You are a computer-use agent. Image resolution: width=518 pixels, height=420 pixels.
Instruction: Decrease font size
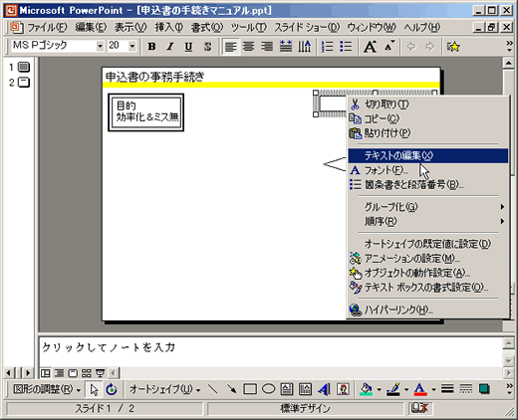coord(388,47)
